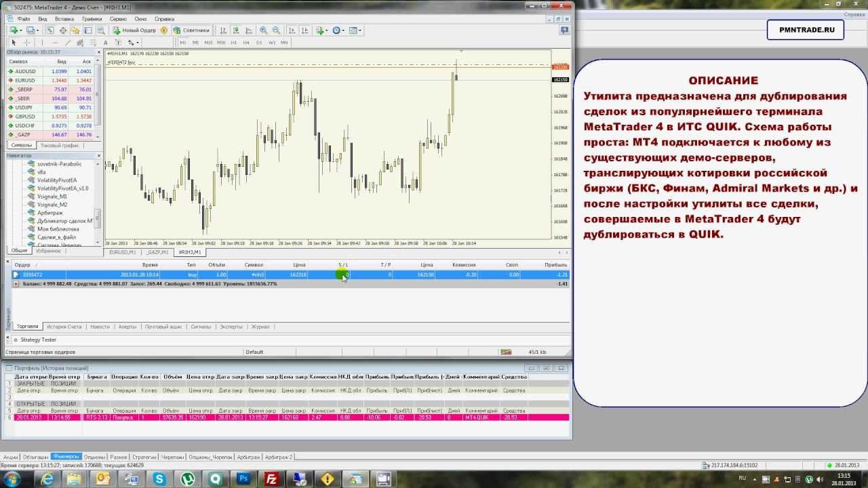Switch chart to bar chart mode

[224, 30]
